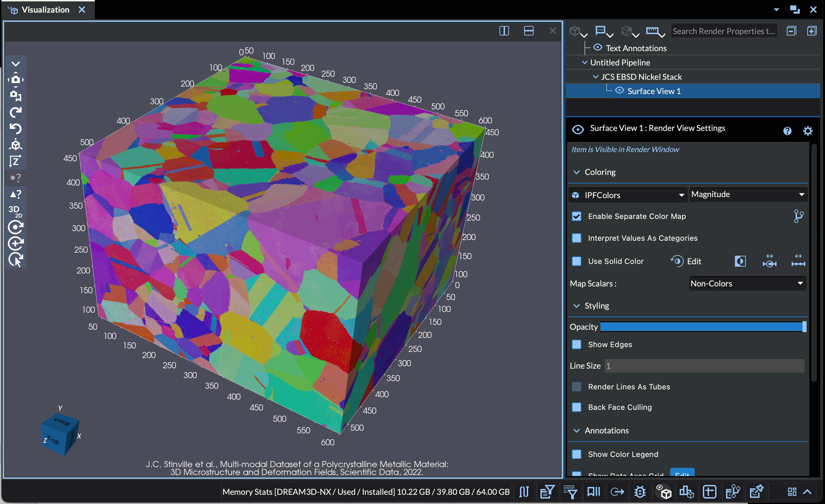The height and width of the screenshot is (504, 825).
Task: Click the 3D/2D view mode toggle icon
Action: (15, 211)
